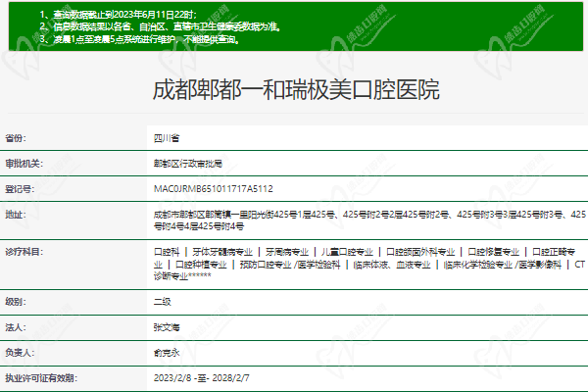Click the legal person name 张文海

pos(167,327)
